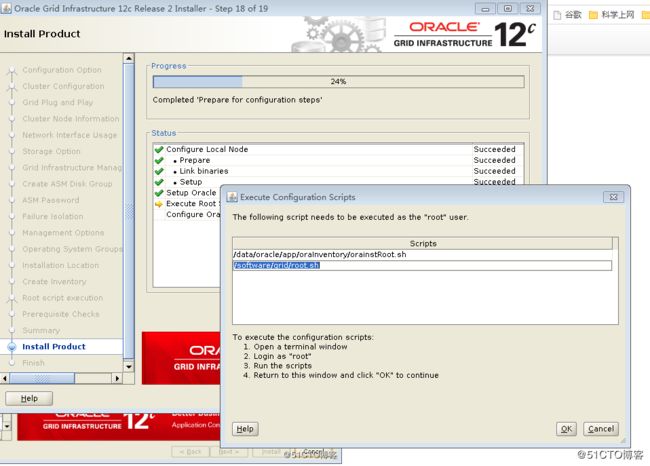Click the step list scroll-right arrow
The image size is (650, 466).
click(x=117, y=378)
